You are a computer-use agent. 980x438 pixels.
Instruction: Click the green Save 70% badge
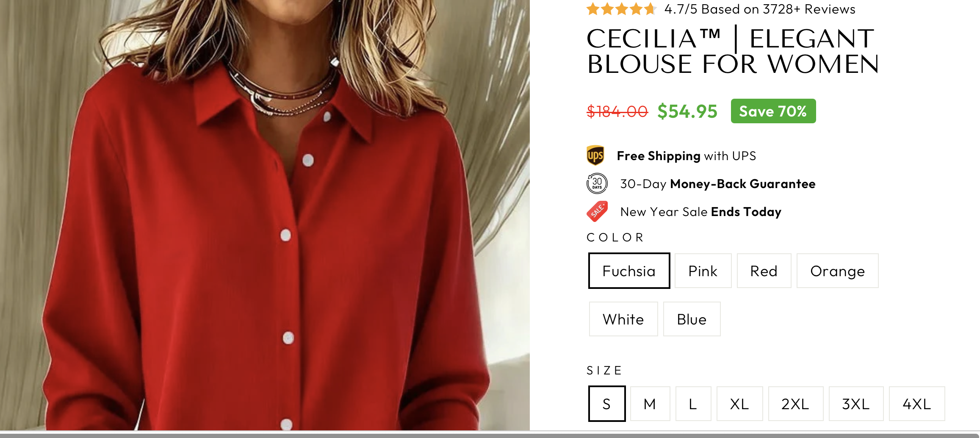773,111
